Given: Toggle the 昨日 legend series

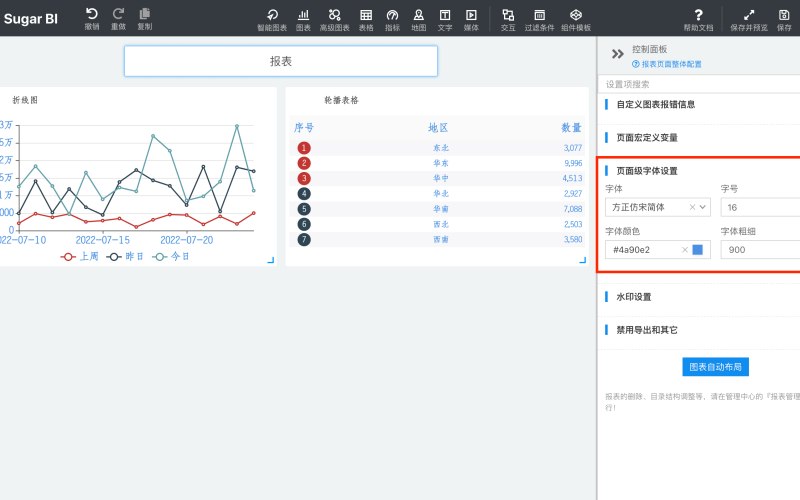Looking at the screenshot, I should (125, 256).
